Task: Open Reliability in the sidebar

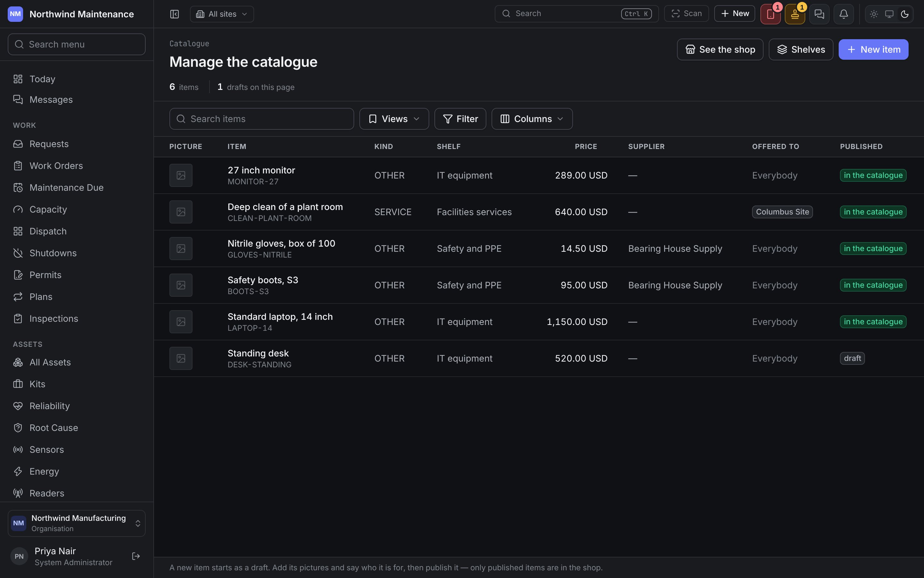Action: pos(76,406)
